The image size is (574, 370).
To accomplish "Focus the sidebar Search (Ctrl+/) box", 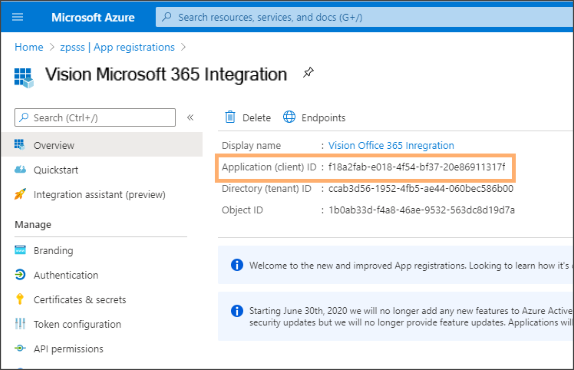I will (95, 117).
